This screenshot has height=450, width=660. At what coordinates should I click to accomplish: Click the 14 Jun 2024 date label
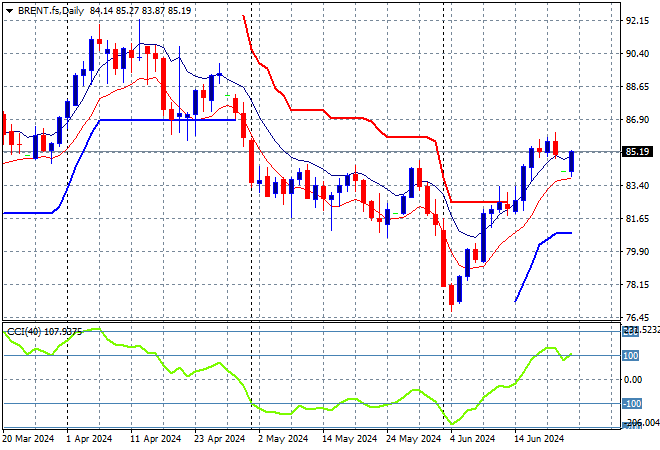[x=539, y=439]
